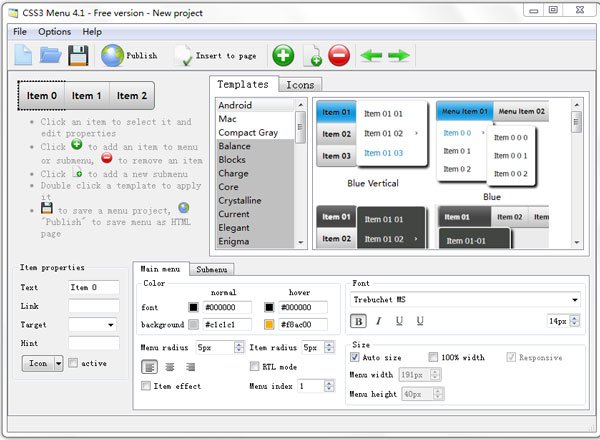Adjust the Menu width spinner
This screenshot has width=600, height=440.
point(435,375)
